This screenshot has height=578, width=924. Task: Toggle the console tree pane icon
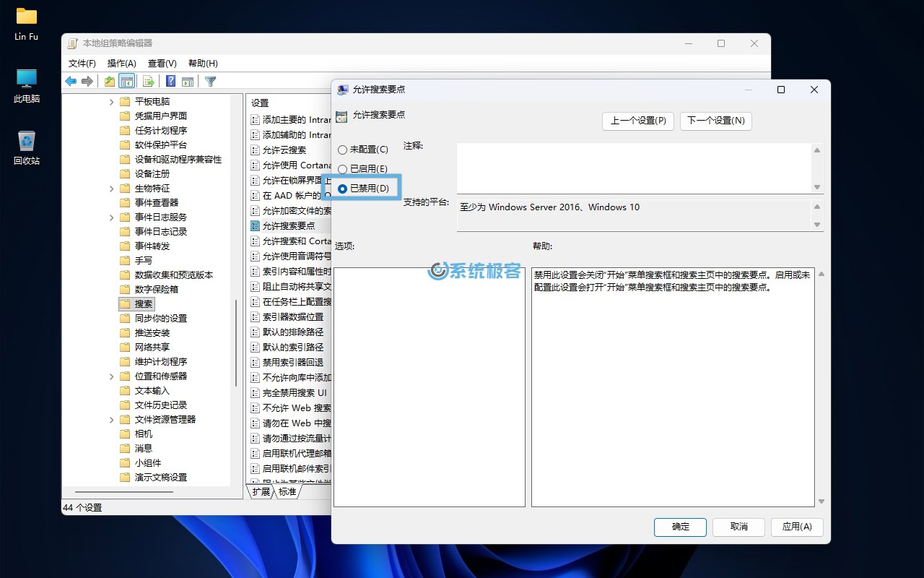[x=126, y=81]
